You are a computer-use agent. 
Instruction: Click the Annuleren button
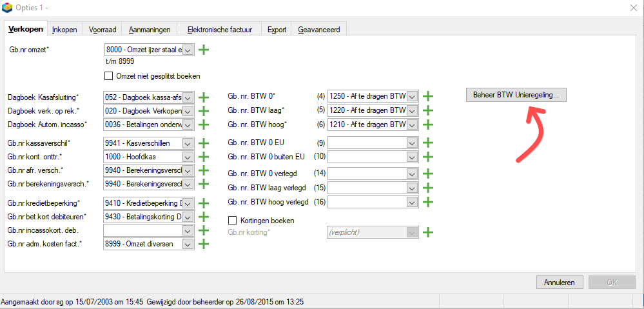[x=559, y=283]
